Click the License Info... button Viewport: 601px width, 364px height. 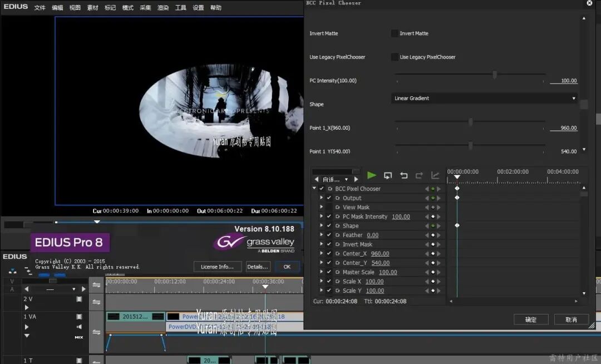[218, 267]
